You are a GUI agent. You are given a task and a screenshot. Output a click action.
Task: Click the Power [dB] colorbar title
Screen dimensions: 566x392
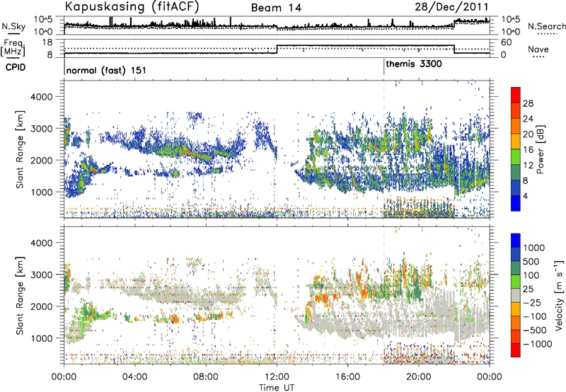(540, 149)
